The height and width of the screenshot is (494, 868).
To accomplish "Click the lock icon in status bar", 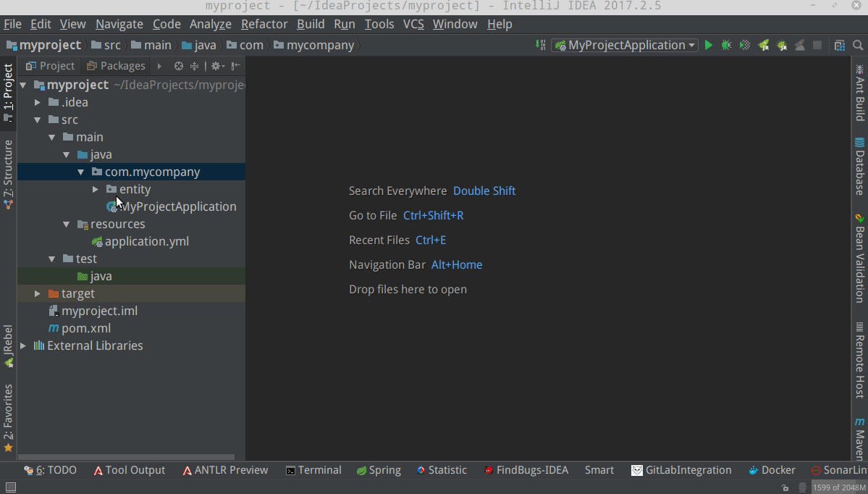I will [x=785, y=488].
